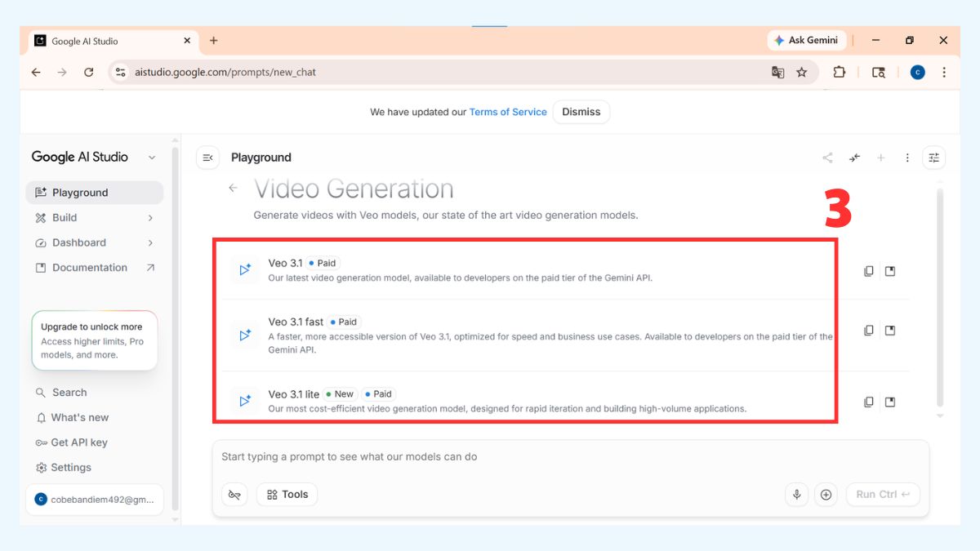Image resolution: width=980 pixels, height=551 pixels.
Task: Open Veo 3.1 docs icon
Action: tap(890, 271)
